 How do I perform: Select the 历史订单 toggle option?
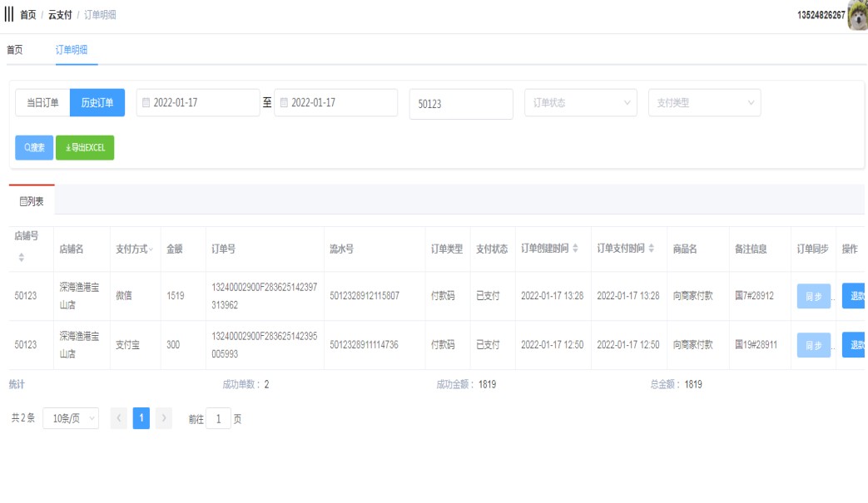click(97, 103)
